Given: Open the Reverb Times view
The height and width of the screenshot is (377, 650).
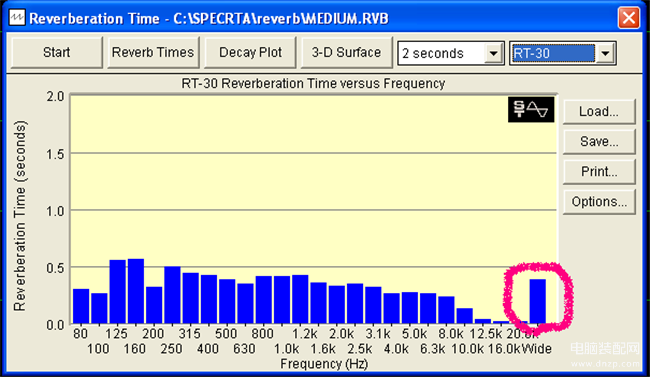Looking at the screenshot, I should point(153,53).
